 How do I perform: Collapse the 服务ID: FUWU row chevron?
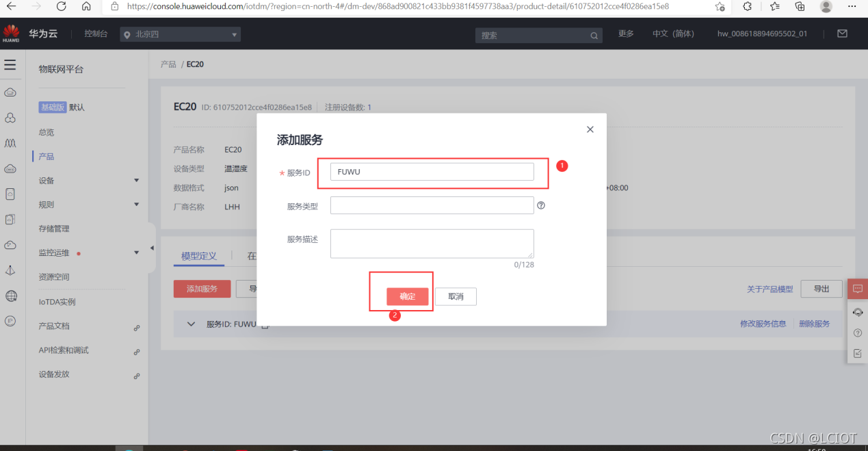[x=192, y=324]
